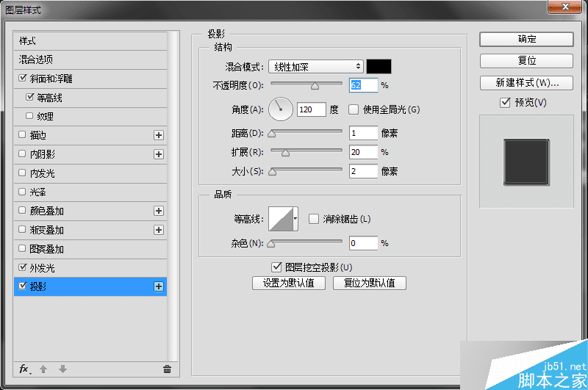Image resolution: width=588 pixels, height=390 pixels.
Task: Click the 距离 value field showing 1
Action: click(363, 133)
